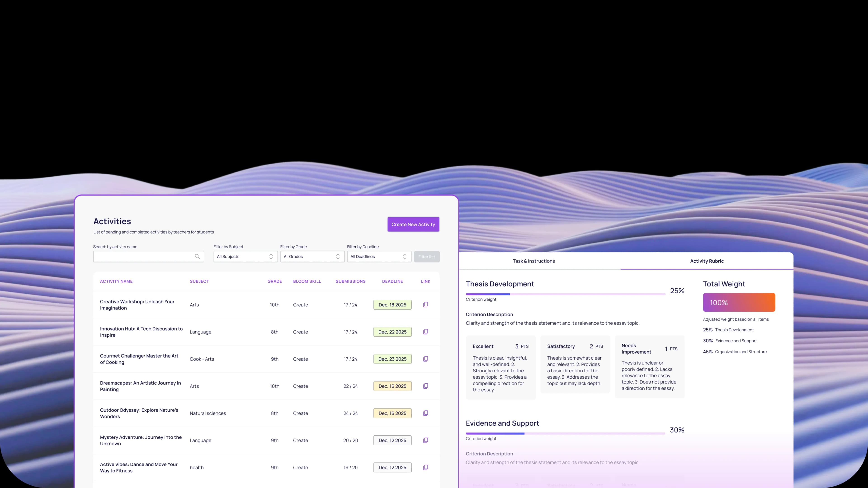Select the Satisfactory 2 PTS rubric card
Image resolution: width=868 pixels, height=488 pixels.
[575, 364]
